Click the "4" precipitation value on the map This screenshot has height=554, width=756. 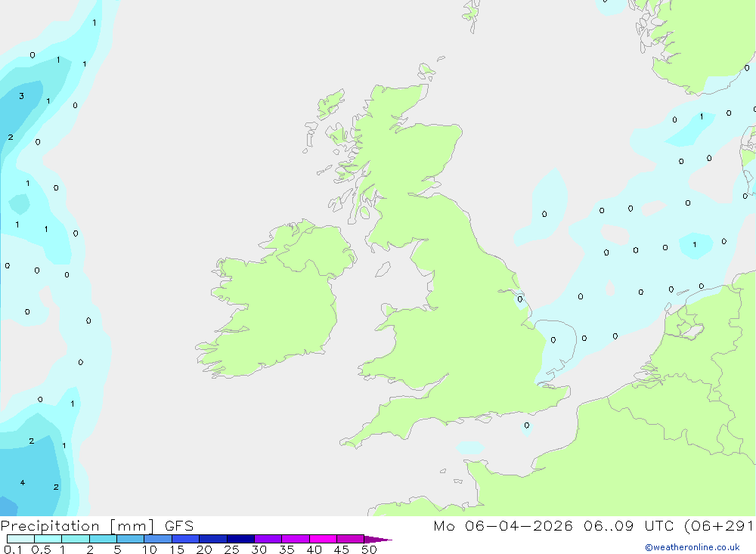[22, 482]
